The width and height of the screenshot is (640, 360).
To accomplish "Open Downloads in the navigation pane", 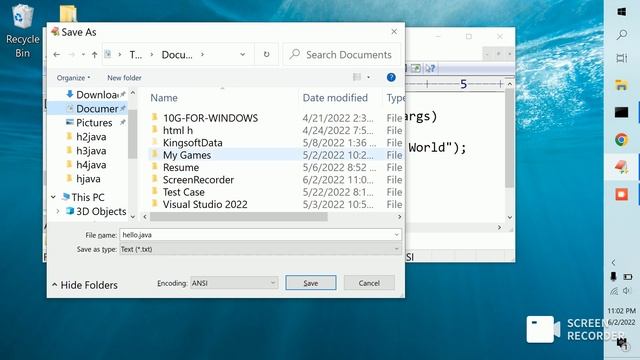I will point(97,95).
